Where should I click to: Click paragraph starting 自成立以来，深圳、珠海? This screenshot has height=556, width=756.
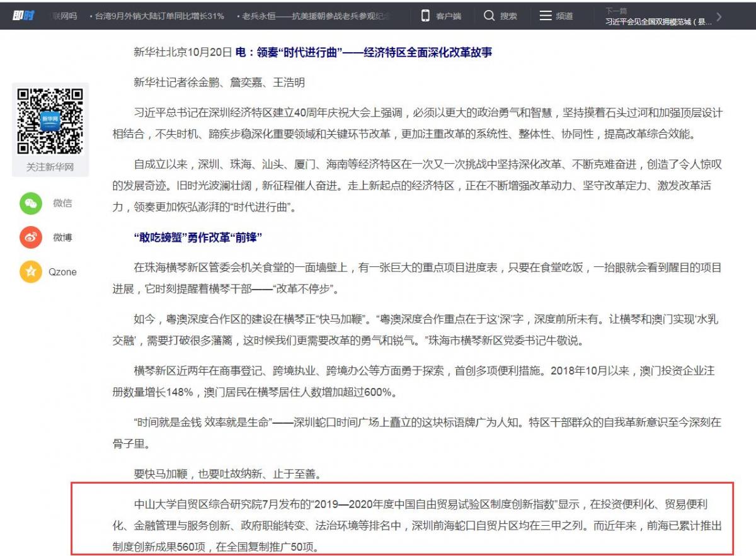(x=417, y=186)
